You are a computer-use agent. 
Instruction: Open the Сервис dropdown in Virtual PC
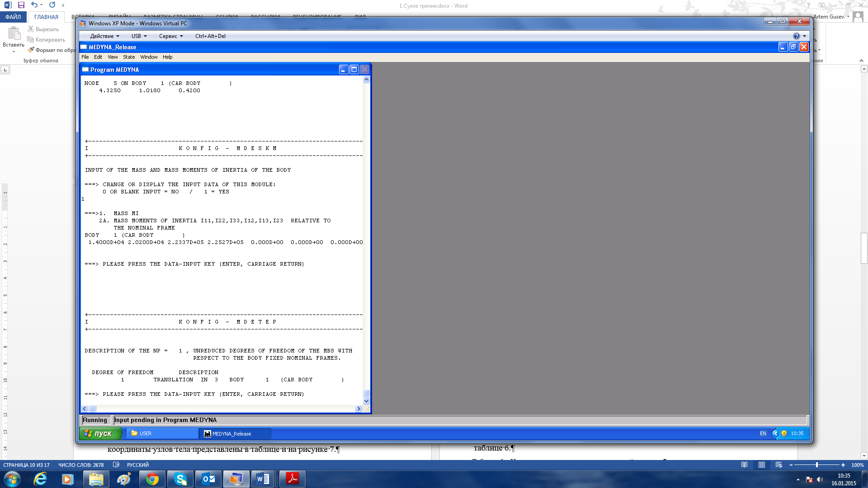(x=171, y=36)
